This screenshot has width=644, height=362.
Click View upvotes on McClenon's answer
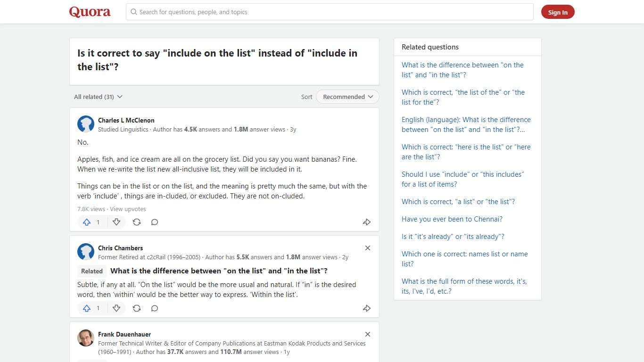coord(128,209)
